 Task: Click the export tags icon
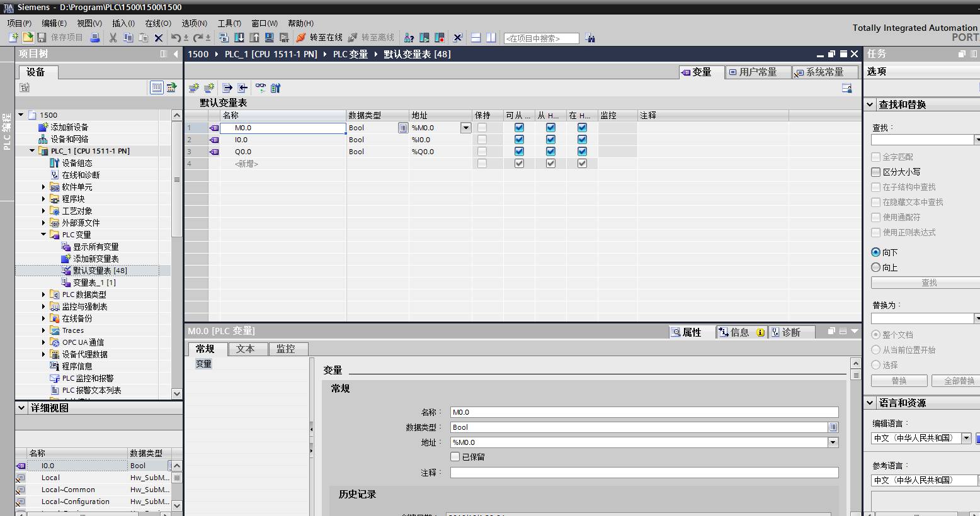point(227,88)
